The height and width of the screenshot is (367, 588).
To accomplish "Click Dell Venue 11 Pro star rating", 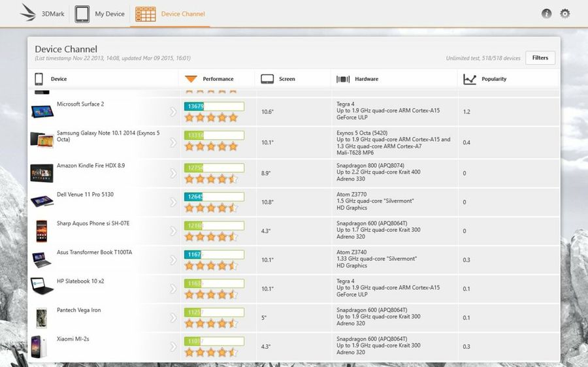I will 210,208.
